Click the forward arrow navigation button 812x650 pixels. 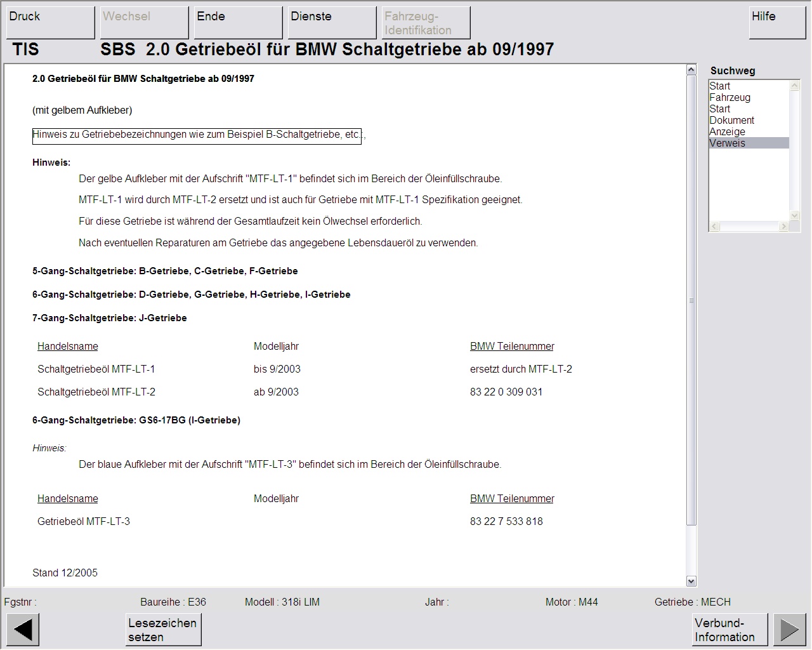coord(789,630)
